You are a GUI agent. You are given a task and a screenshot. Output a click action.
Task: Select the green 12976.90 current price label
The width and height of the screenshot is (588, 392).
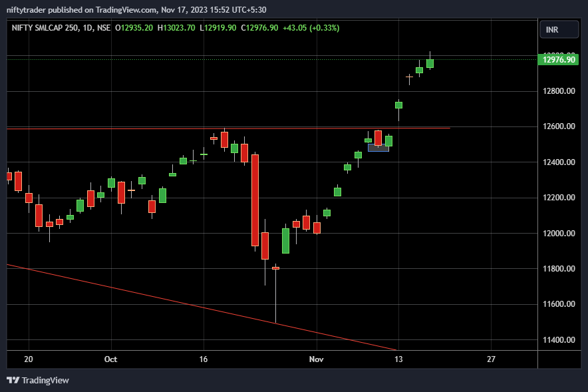558,60
